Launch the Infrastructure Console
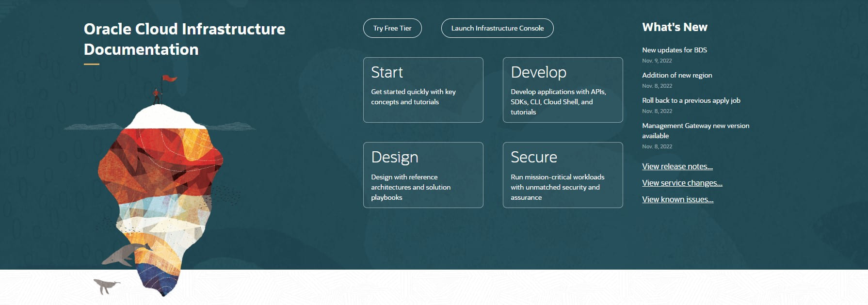868x305 pixels. (x=497, y=28)
